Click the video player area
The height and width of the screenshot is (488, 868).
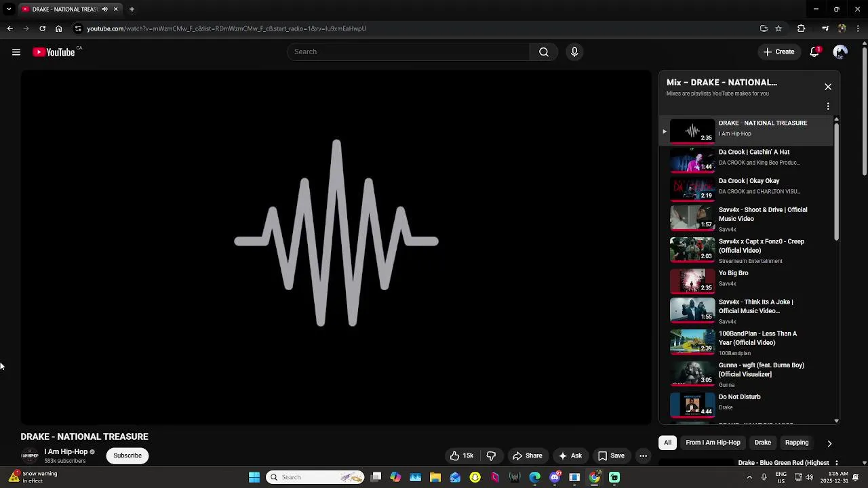point(336,247)
